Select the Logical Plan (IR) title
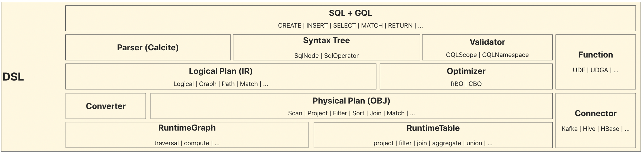Viewport: 644px width, 153px height. (x=221, y=71)
